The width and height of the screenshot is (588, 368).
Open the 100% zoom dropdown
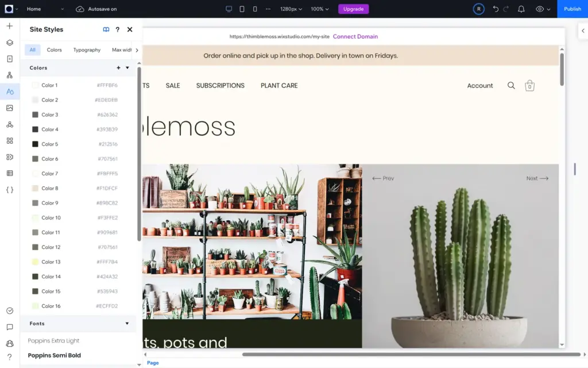point(319,9)
